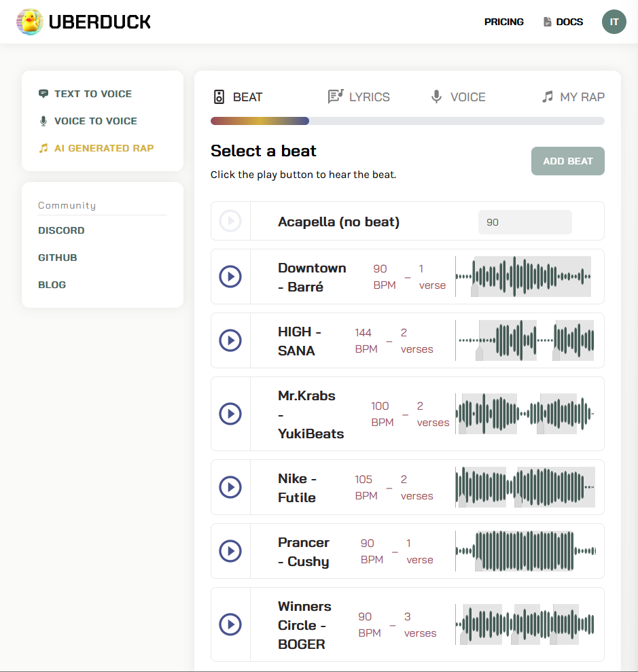Click the Acapella disabled play icon
638x672 pixels.
230,221
